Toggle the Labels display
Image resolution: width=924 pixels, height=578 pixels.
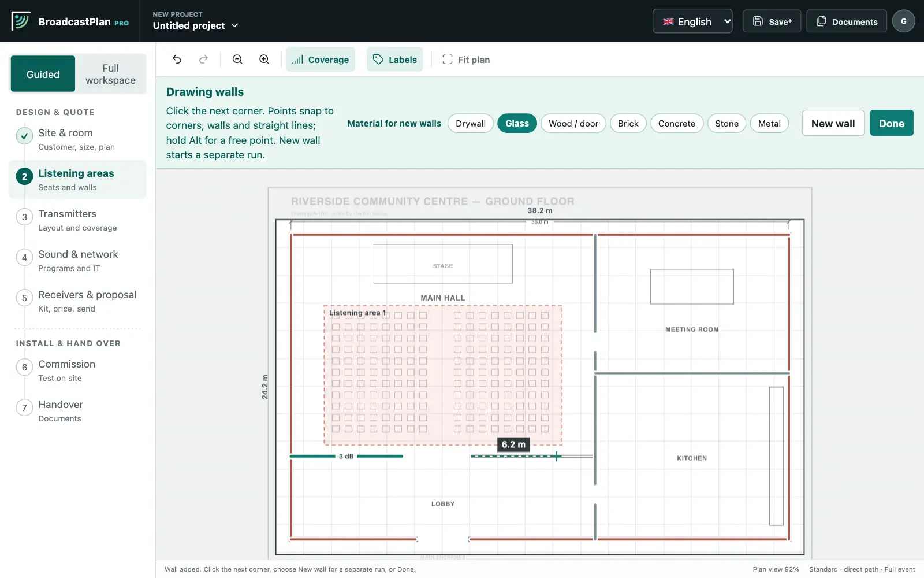(x=395, y=60)
